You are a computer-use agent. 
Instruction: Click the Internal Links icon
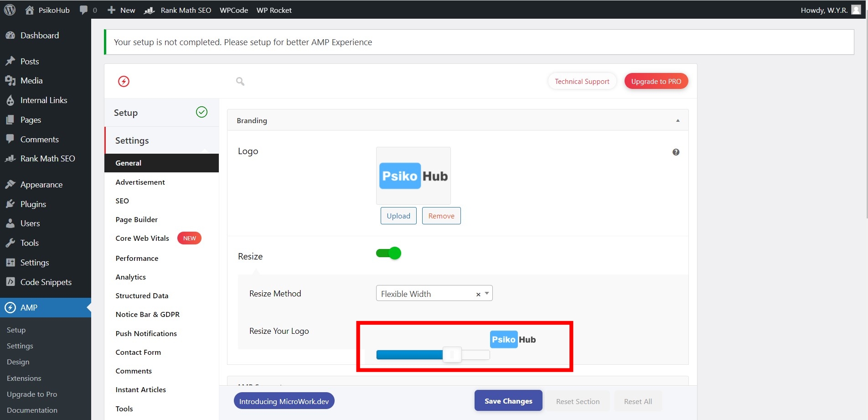[x=10, y=100]
